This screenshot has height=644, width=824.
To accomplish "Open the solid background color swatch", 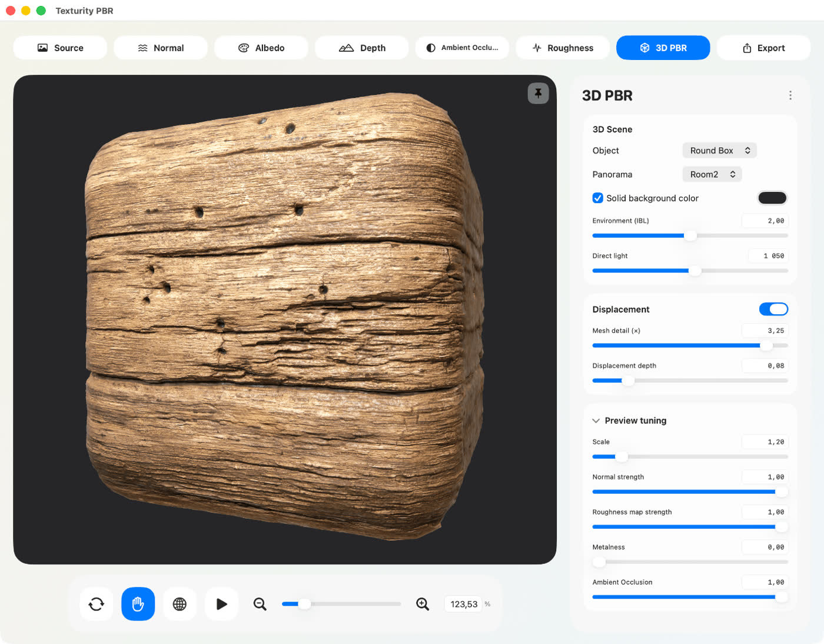I will 772,198.
